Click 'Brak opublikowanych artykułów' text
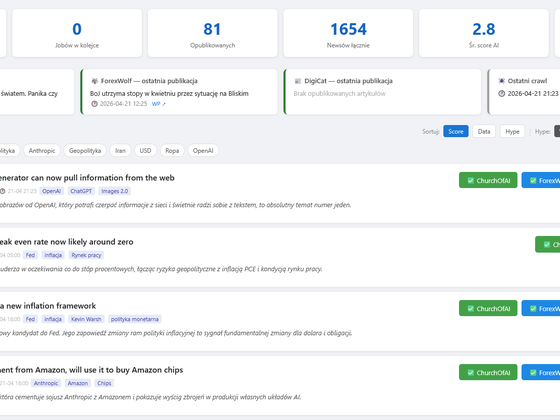This screenshot has height=420, width=560. click(340, 94)
